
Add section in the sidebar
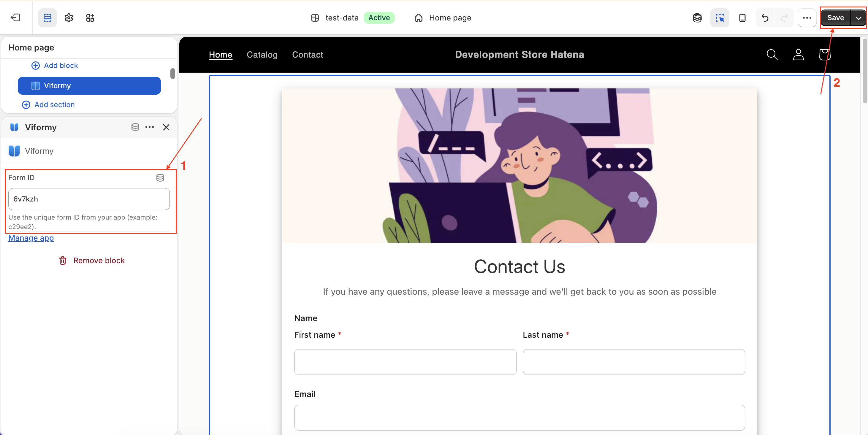[48, 104]
